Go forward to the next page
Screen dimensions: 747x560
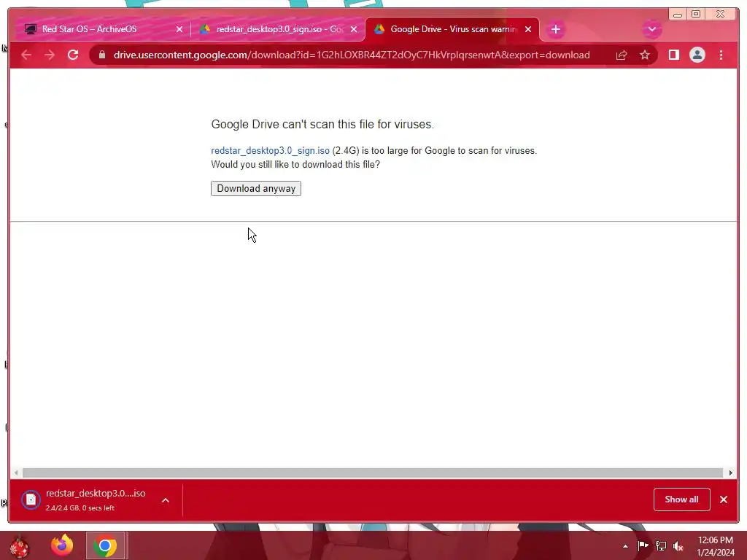point(50,55)
